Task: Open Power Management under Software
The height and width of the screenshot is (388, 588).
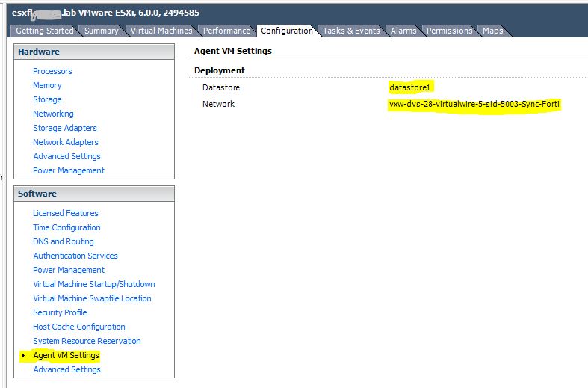Action: pyautogui.click(x=69, y=270)
